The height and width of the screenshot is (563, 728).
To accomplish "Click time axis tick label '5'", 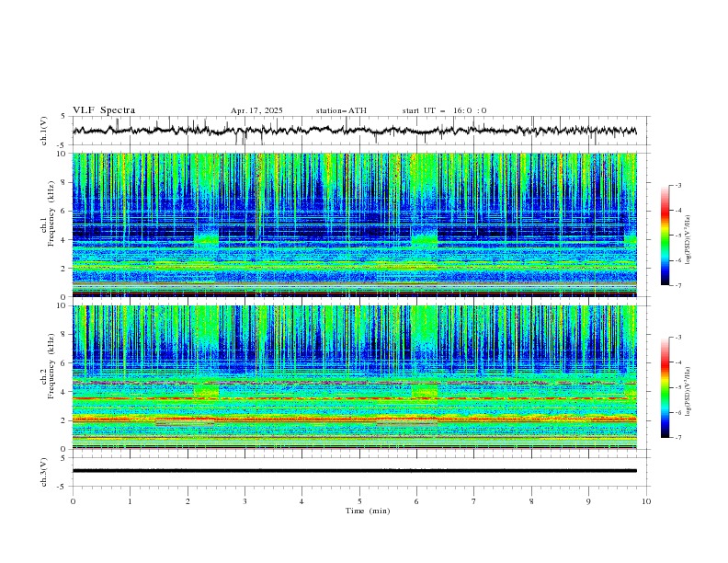I will [359, 501].
